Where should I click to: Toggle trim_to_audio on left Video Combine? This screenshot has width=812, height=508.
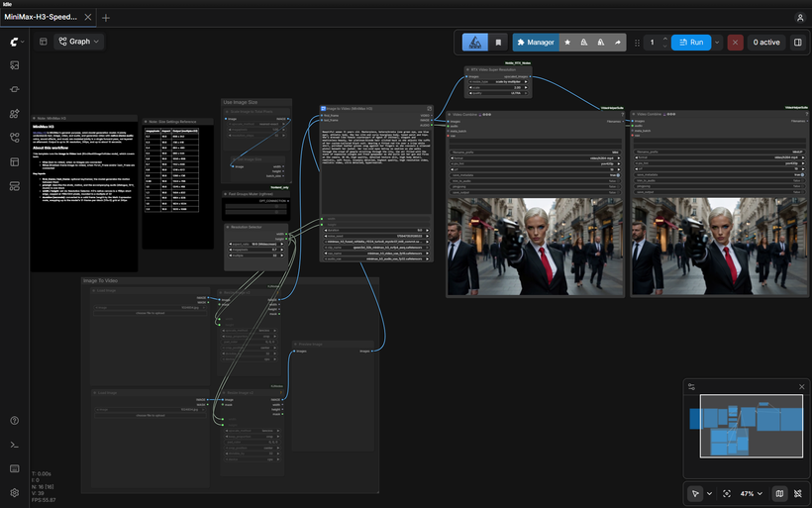coord(535,181)
